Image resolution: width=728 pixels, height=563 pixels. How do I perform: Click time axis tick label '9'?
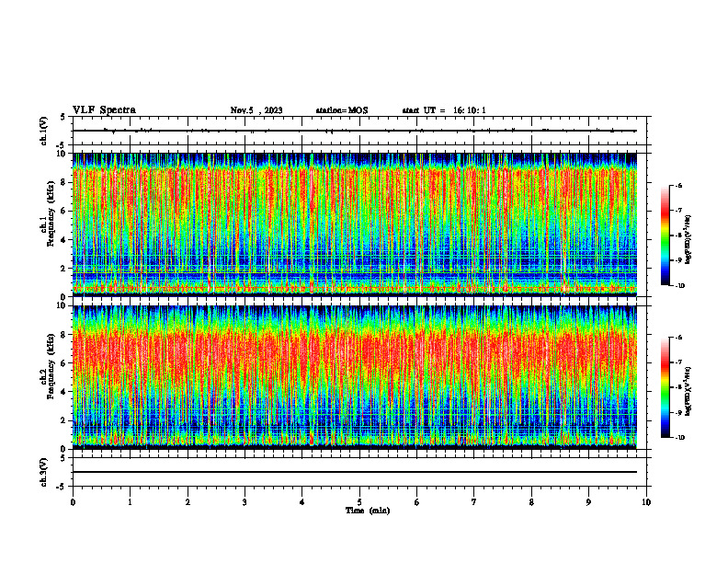[588, 502]
